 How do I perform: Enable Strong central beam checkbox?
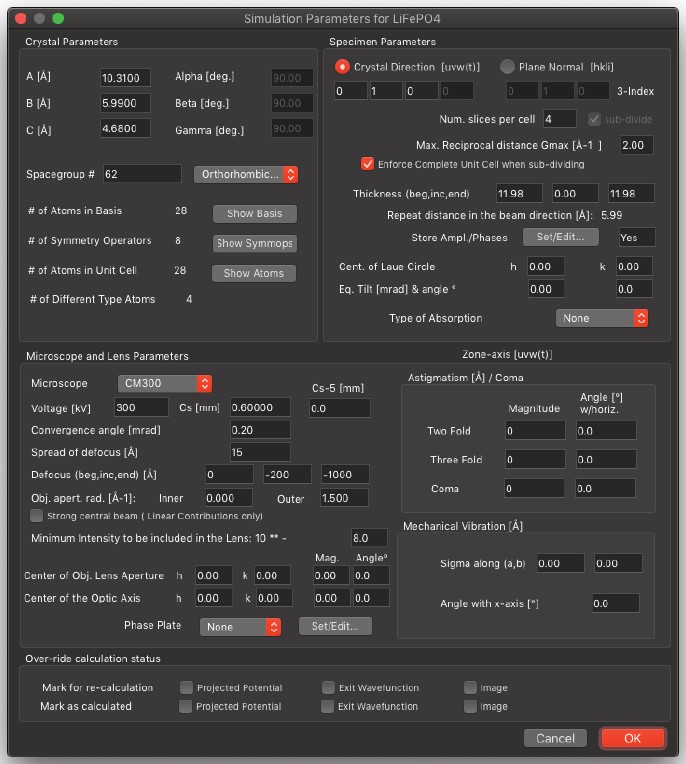click(38, 516)
